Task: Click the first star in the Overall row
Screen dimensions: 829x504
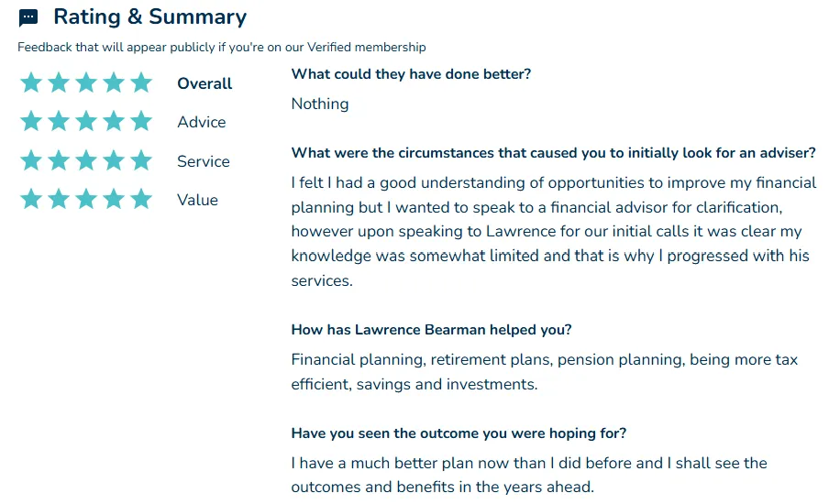Action: tap(31, 82)
